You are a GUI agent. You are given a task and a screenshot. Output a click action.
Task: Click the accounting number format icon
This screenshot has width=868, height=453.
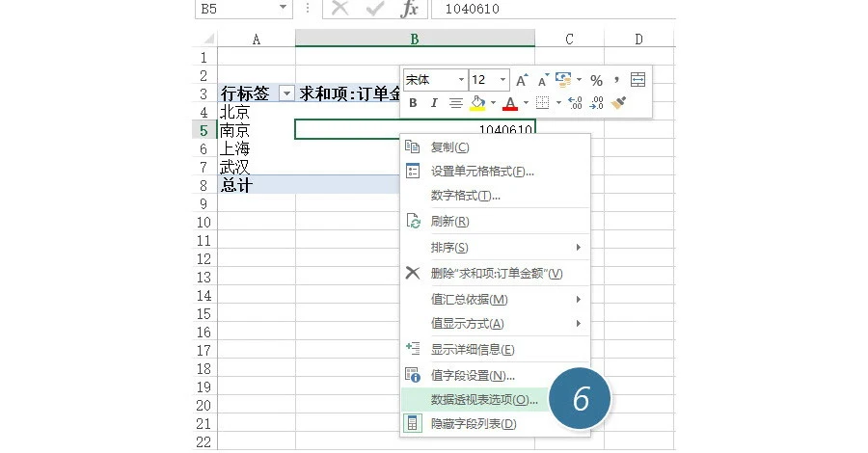[563, 80]
